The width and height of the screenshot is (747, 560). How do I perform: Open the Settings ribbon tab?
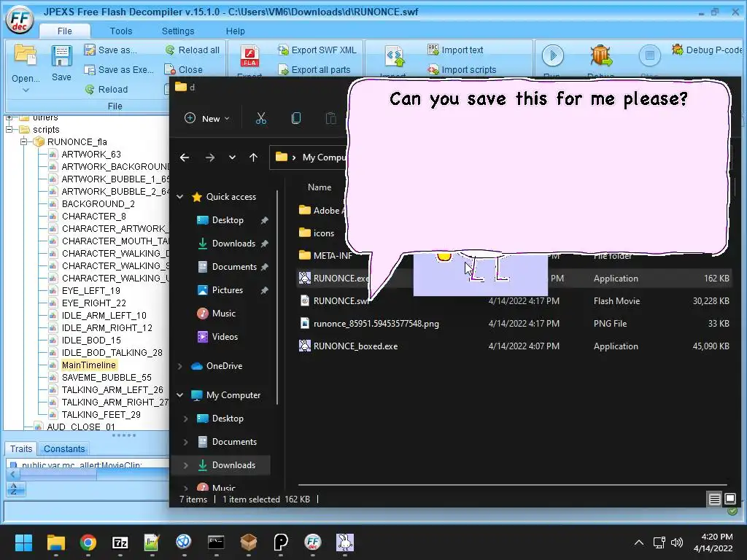178,31
